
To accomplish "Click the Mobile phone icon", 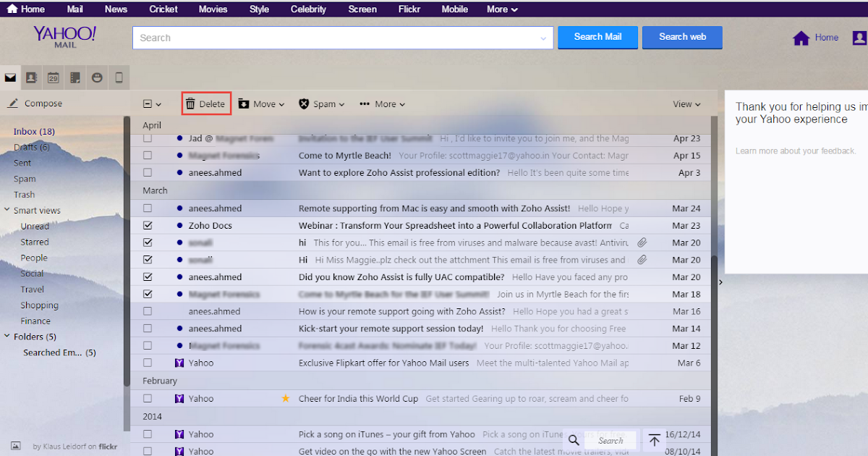I will tap(118, 77).
